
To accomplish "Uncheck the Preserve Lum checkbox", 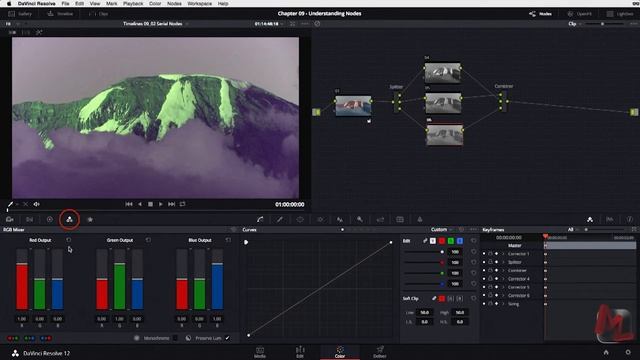I will point(227,338).
